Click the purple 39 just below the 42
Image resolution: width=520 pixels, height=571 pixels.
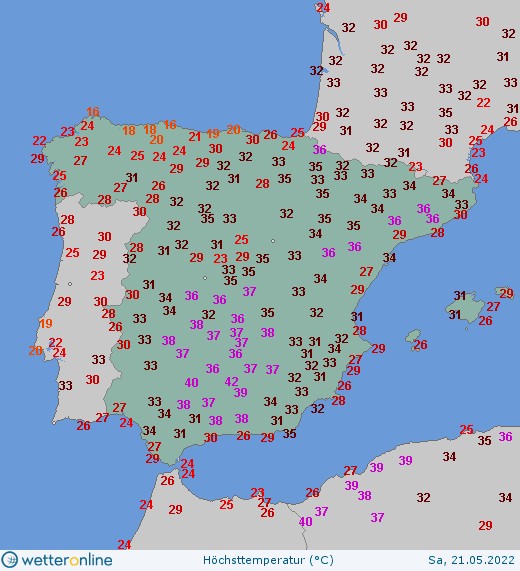click(x=240, y=392)
